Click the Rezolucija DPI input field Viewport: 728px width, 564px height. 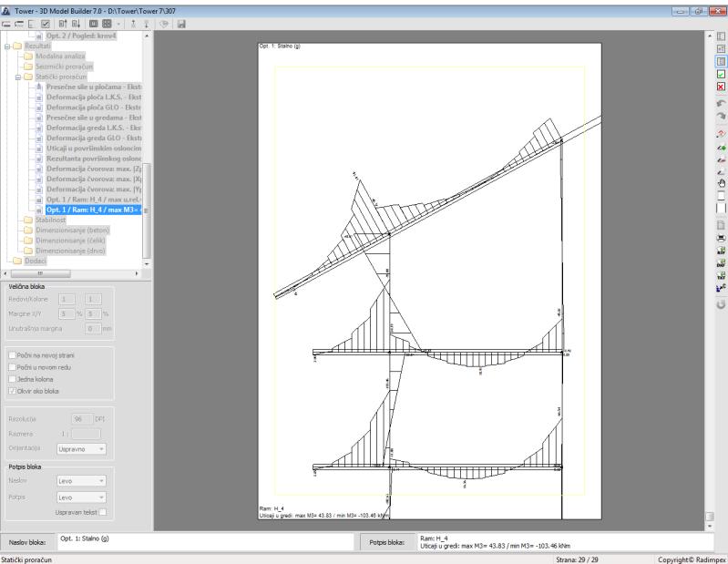coord(82,419)
